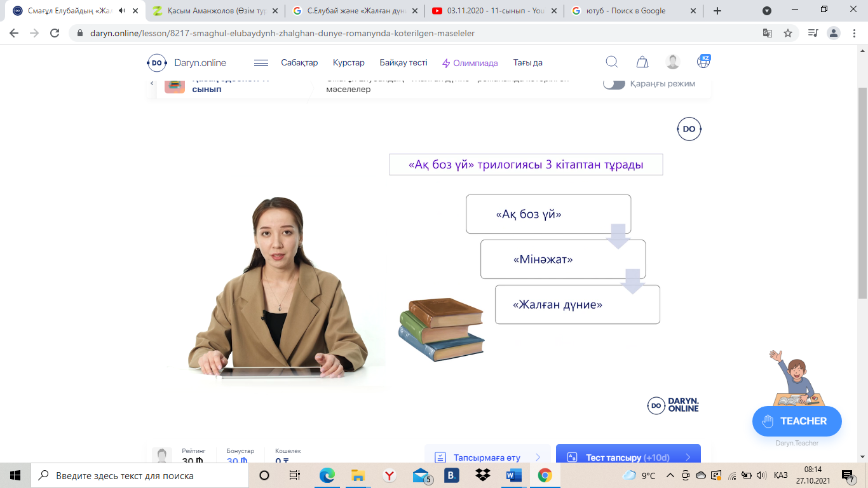Open the hamburger menu next to Сабақтар
The image size is (868, 488).
coord(261,63)
